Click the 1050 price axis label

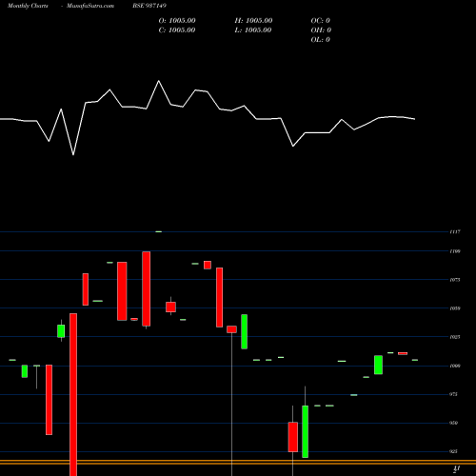(455, 308)
